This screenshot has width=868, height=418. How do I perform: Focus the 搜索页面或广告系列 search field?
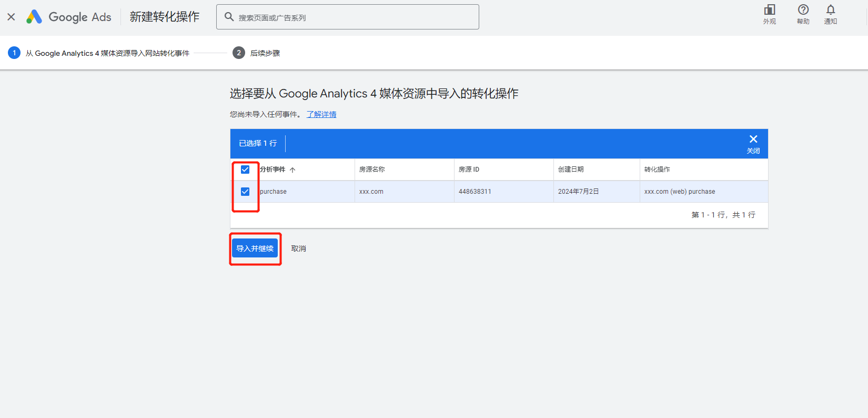(348, 17)
